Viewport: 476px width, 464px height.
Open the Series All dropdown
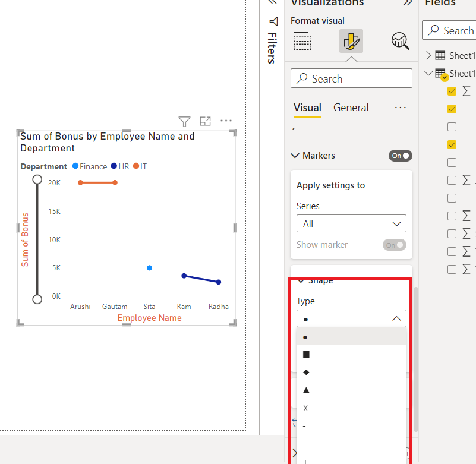coord(351,223)
